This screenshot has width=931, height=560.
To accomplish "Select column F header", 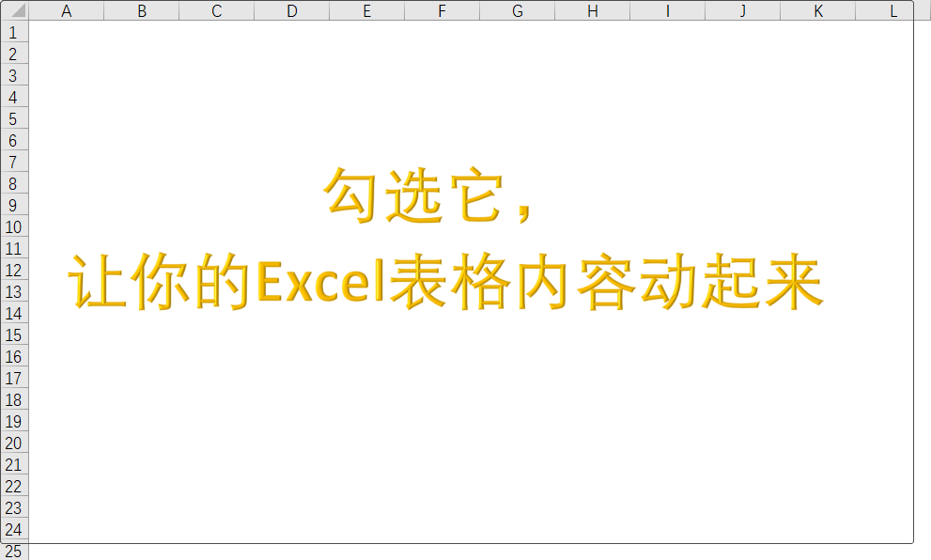I will [x=442, y=10].
